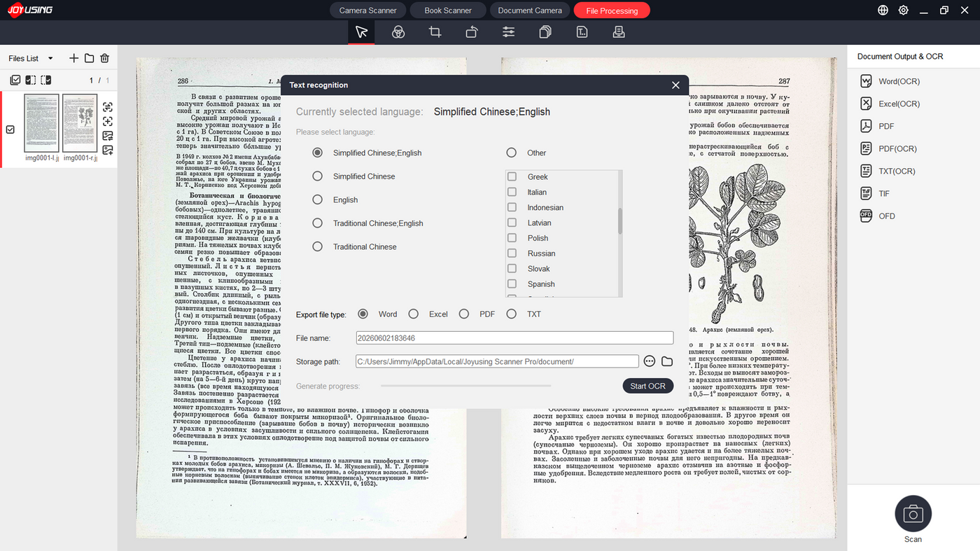Select Traditional Chinese;English option
This screenshot has height=551, width=980.
pos(317,223)
